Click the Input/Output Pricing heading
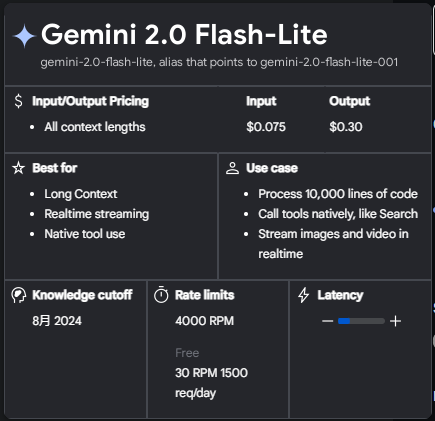435x421 pixels. pyautogui.click(x=90, y=101)
